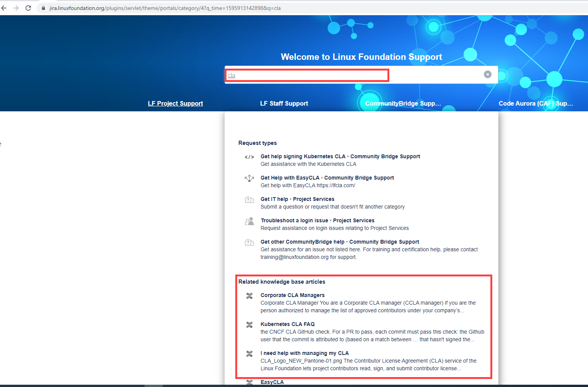Click the search box containing "cla"
This screenshot has height=387, width=588.
coord(361,75)
